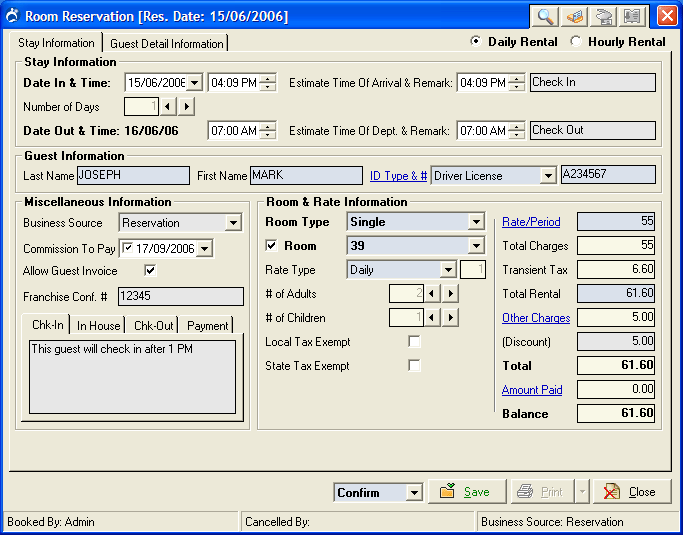Click the orange hand holding card icon

point(574,17)
